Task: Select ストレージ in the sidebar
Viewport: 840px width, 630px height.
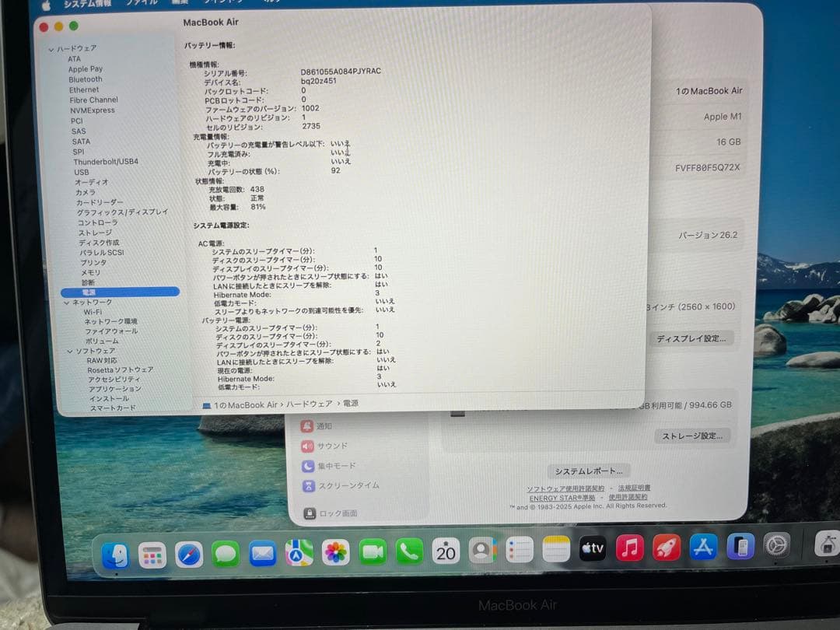Action: pos(95,233)
